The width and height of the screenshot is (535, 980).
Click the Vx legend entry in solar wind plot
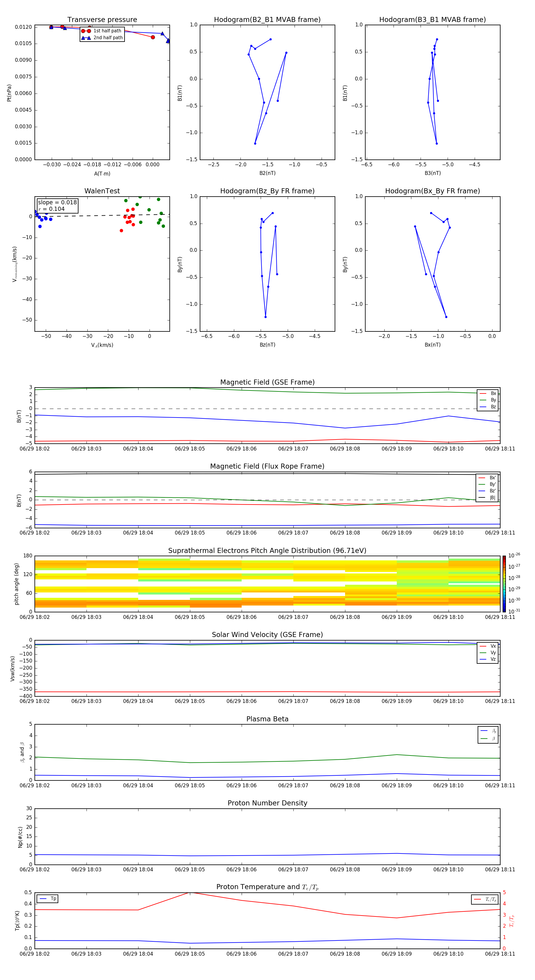coord(488,647)
